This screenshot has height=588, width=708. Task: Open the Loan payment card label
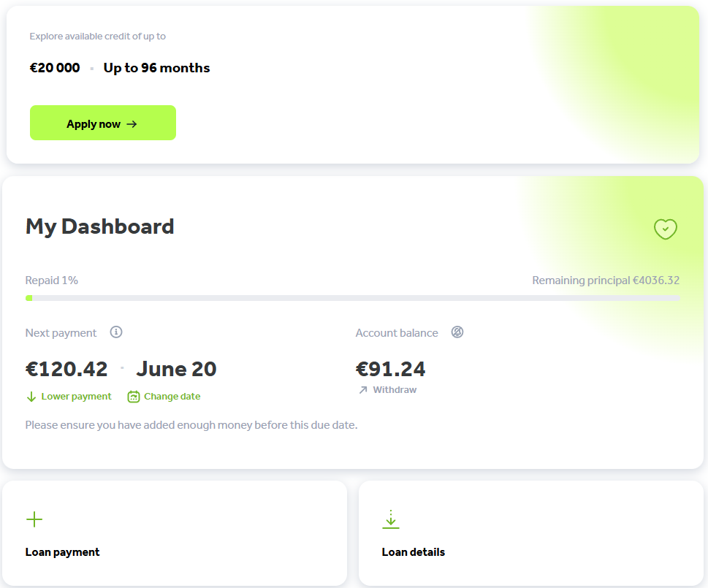62,552
